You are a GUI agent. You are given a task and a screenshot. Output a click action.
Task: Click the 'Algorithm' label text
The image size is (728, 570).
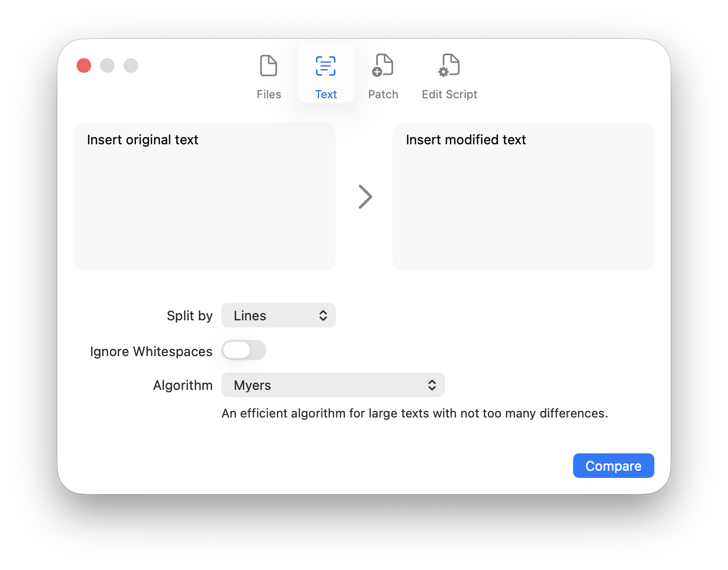point(183,385)
